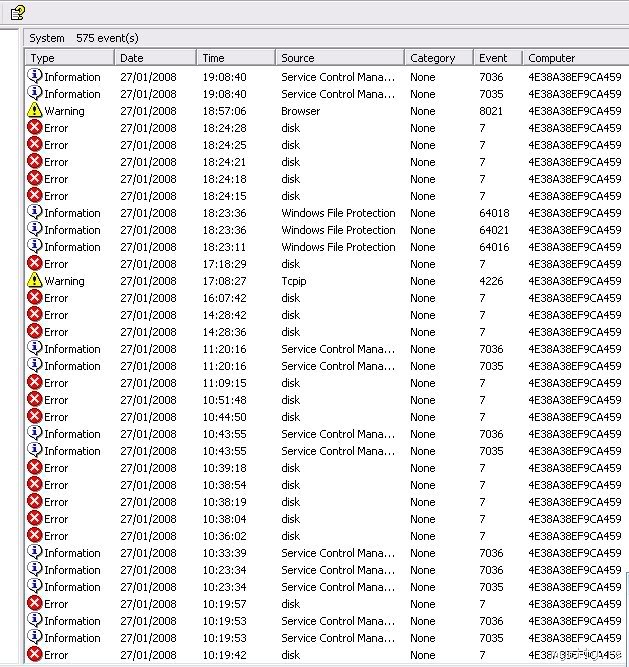629x667 pixels.
Task: Select event ID cell 64021
Action: click(x=494, y=230)
